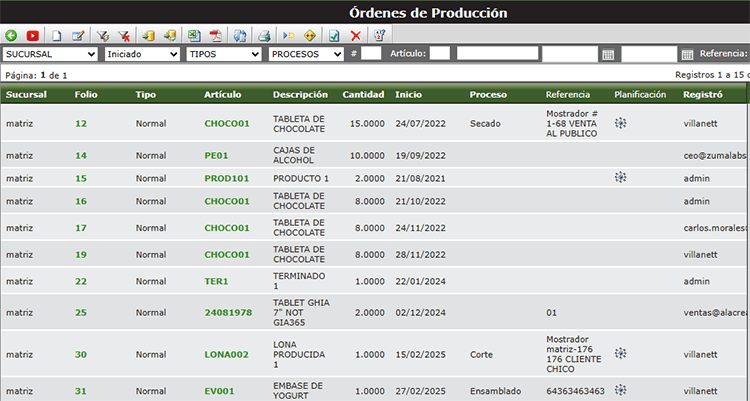Viewport: 750px width, 401px height.
Task: Click the yellow diamond with red arrows icon
Action: coord(310,35)
